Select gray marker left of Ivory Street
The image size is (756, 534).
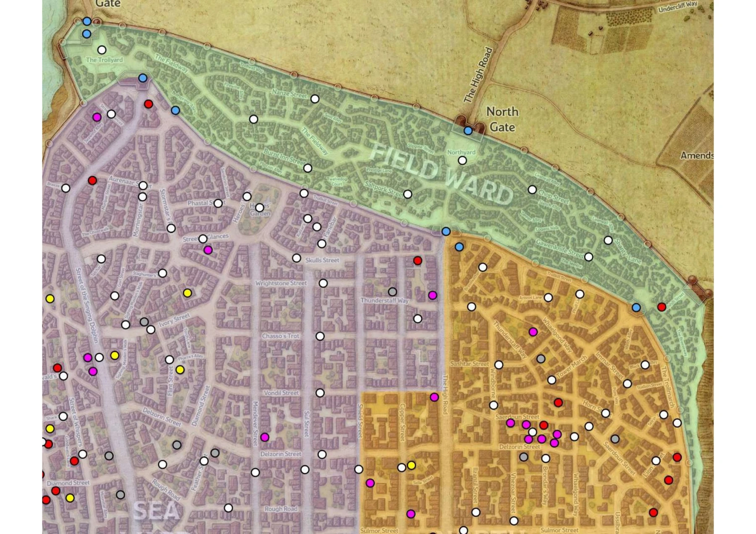pos(144,322)
